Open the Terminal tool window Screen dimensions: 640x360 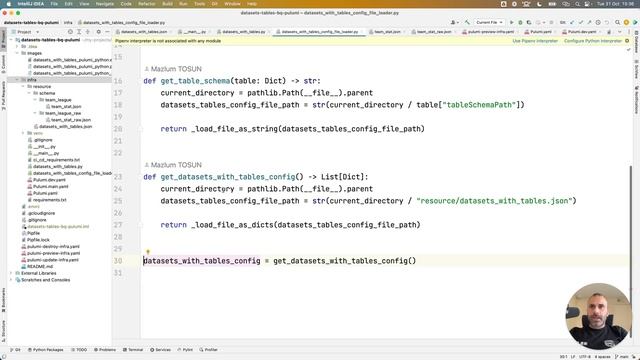click(133, 350)
